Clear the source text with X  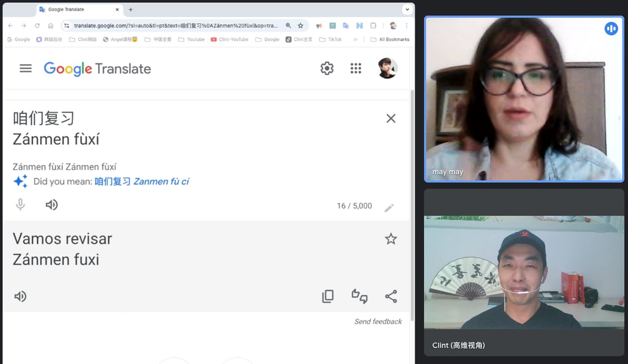coord(391,118)
